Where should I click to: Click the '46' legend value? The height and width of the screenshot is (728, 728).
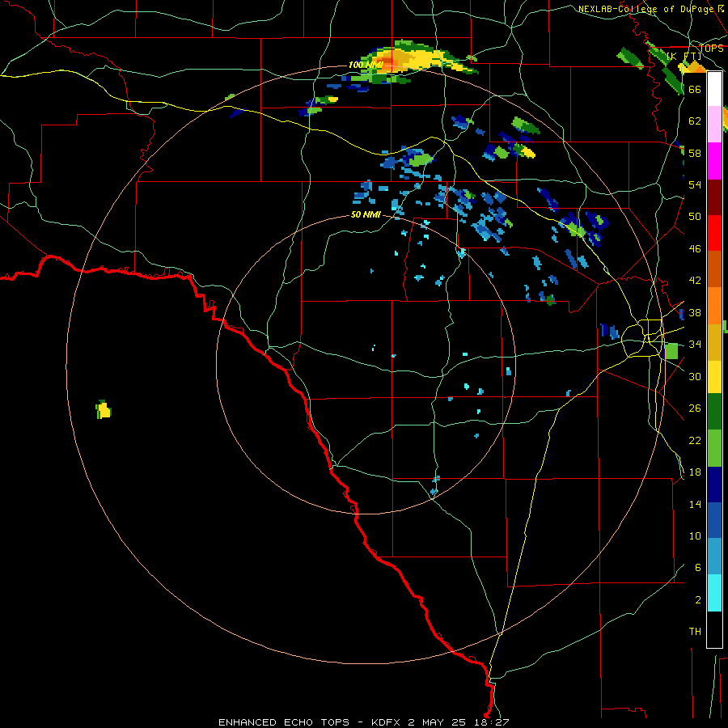(695, 249)
